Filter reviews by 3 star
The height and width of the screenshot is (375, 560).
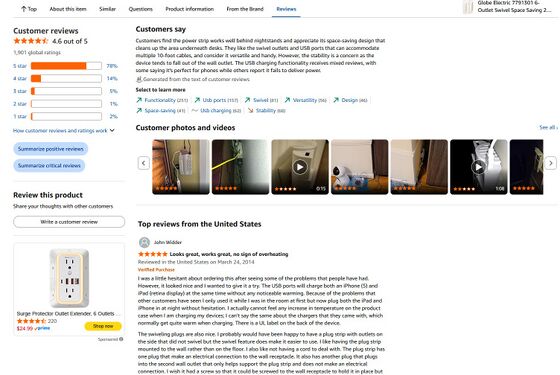tap(20, 91)
